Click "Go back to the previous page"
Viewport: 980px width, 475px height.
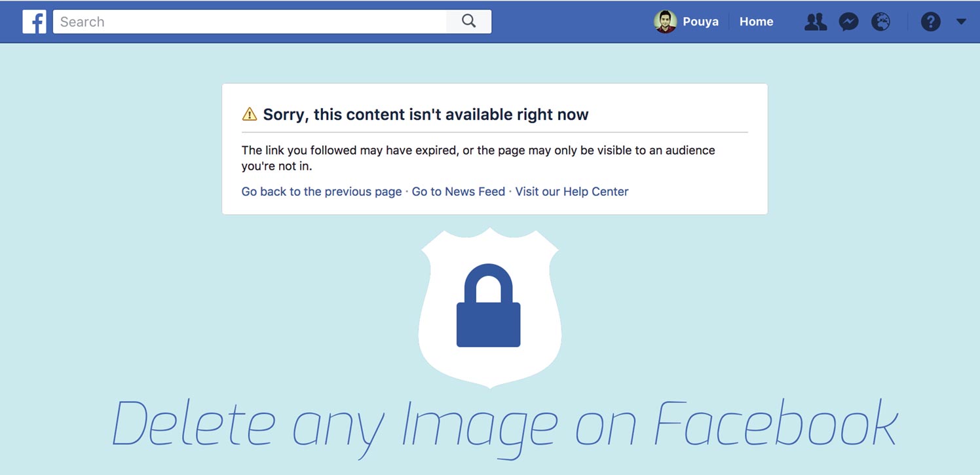[x=321, y=191]
